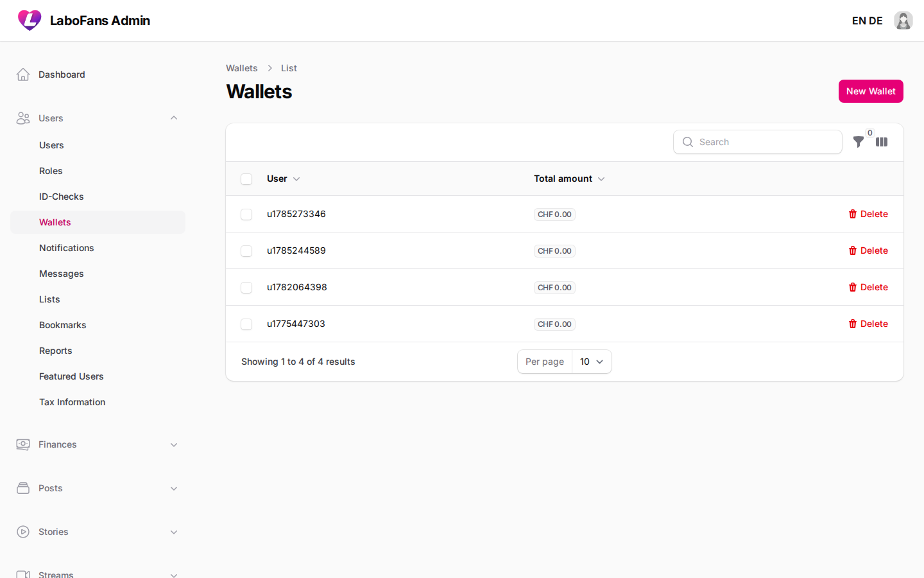Click trash icon for u1785244589

pyautogui.click(x=853, y=250)
